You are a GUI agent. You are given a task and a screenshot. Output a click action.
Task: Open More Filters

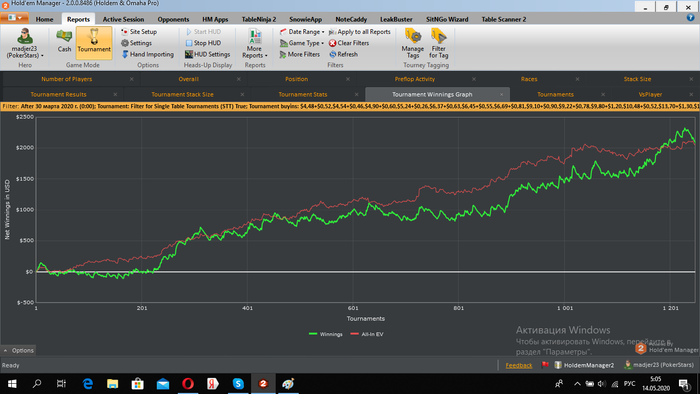click(x=300, y=54)
